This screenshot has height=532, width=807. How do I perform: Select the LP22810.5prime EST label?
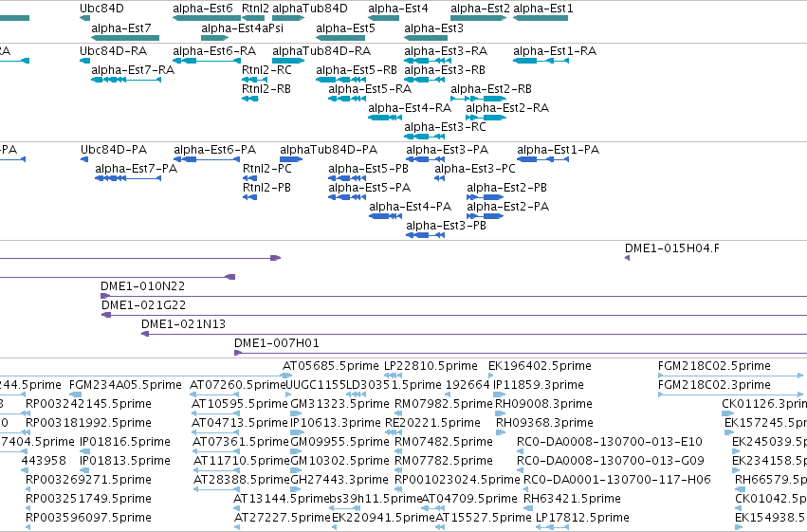click(431, 366)
